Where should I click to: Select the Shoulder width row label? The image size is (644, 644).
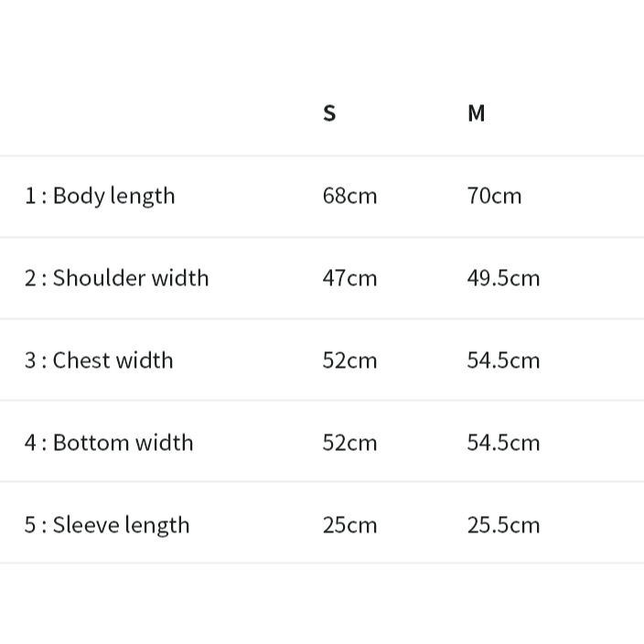click(130, 278)
